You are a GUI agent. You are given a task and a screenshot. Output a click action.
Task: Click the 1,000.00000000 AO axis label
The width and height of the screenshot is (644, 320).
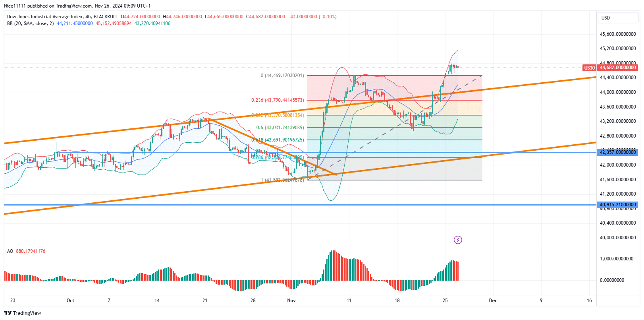click(617, 259)
